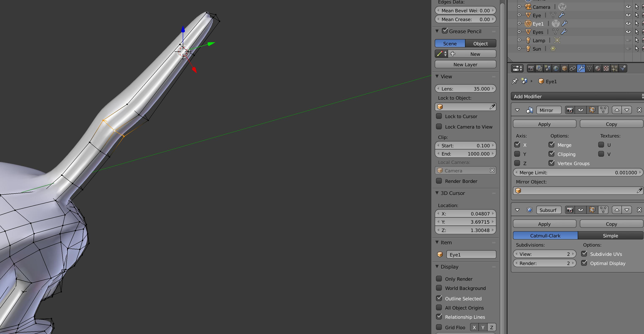Click eyedropper in Lock to Object field
This screenshot has width=644, height=334.
(492, 107)
